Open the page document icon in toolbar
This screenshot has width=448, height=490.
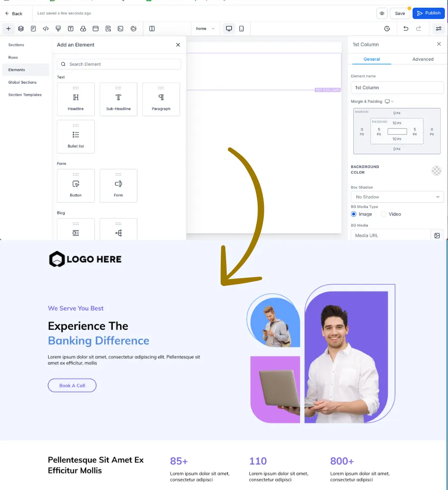point(34,29)
